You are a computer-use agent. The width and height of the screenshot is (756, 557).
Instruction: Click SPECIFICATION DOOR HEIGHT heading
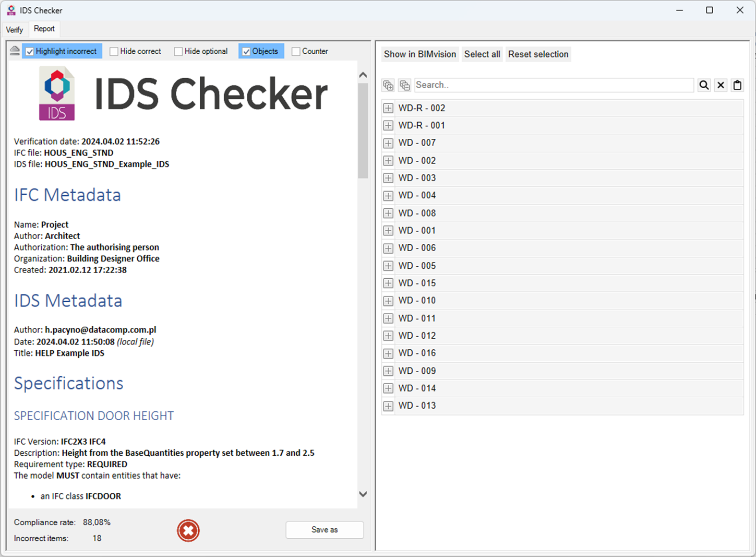[x=94, y=416]
